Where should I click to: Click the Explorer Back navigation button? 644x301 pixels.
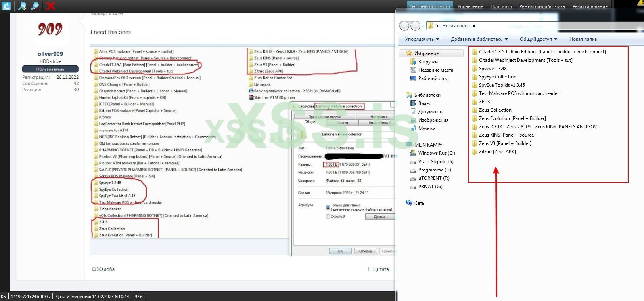[404, 26]
